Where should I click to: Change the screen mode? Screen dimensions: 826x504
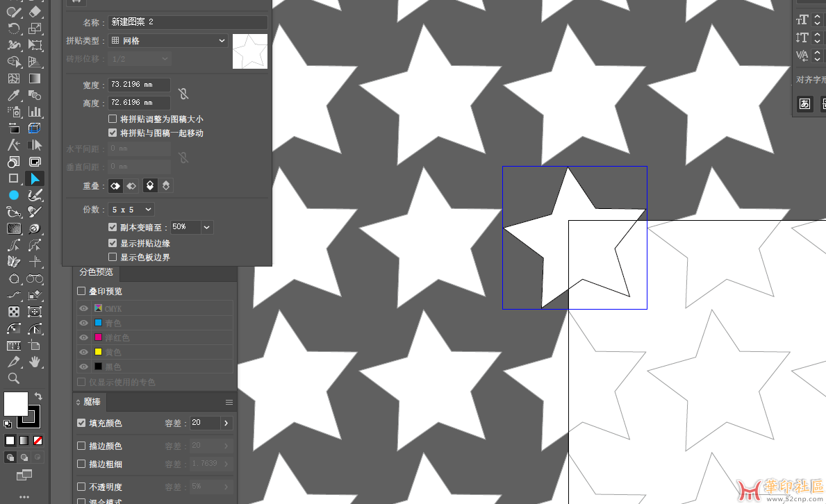pos(24,476)
